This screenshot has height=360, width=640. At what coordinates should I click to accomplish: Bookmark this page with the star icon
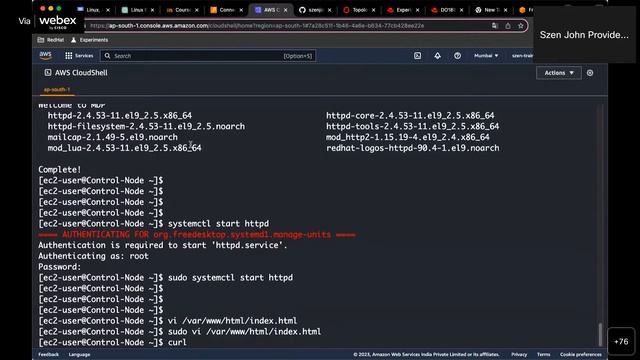pos(520,26)
